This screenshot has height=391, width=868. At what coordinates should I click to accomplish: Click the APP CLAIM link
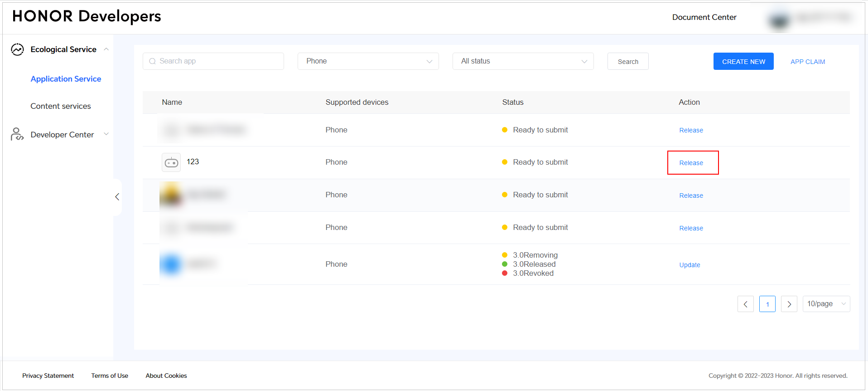(807, 62)
